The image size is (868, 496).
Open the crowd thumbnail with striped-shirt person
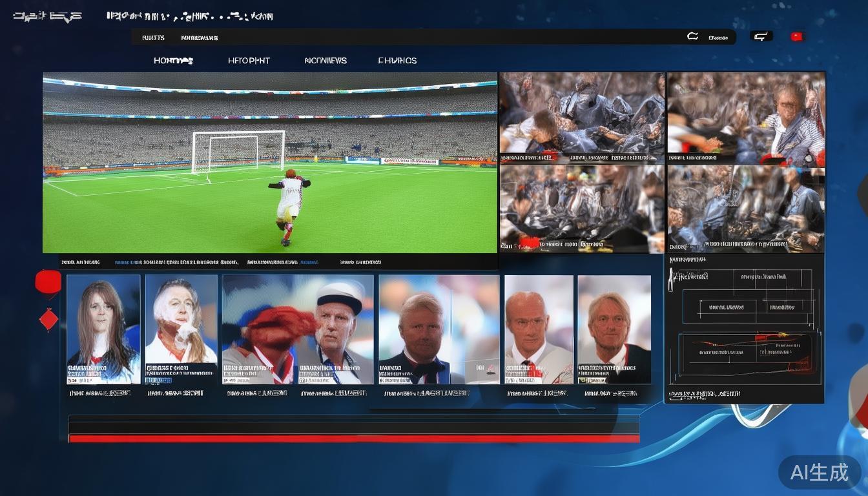coord(746,117)
